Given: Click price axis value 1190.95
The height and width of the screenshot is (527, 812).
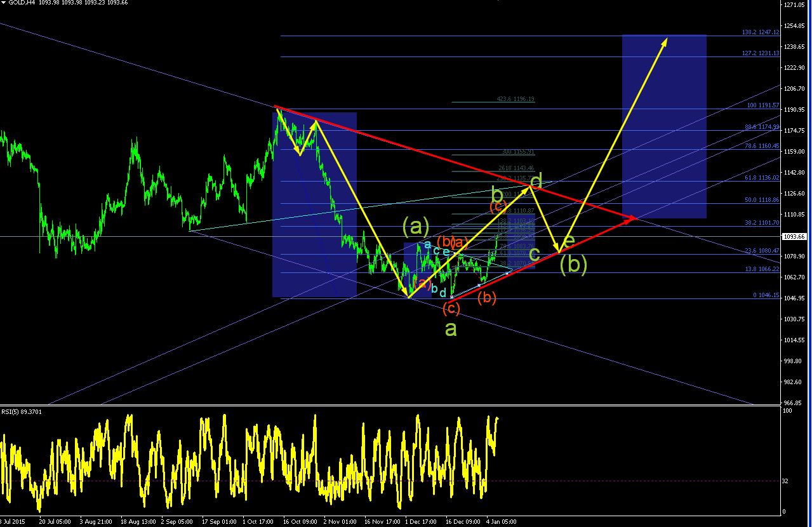Looking at the screenshot, I should (x=794, y=110).
